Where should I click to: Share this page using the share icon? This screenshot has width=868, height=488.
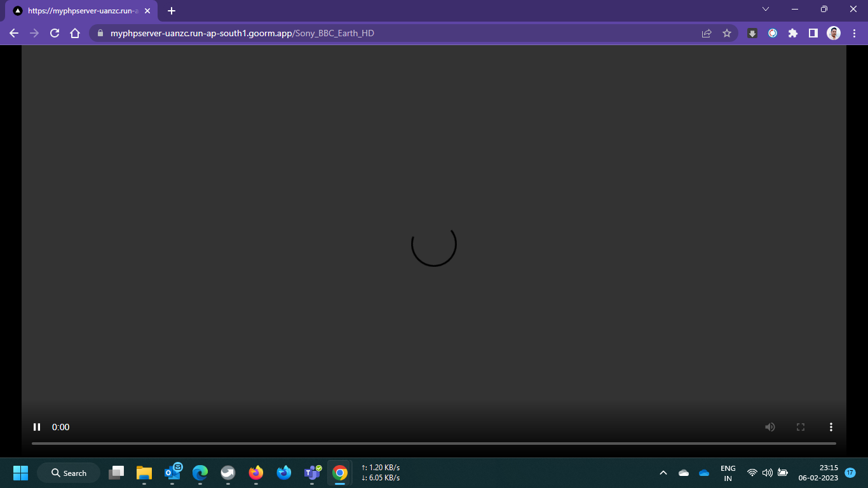(x=707, y=33)
